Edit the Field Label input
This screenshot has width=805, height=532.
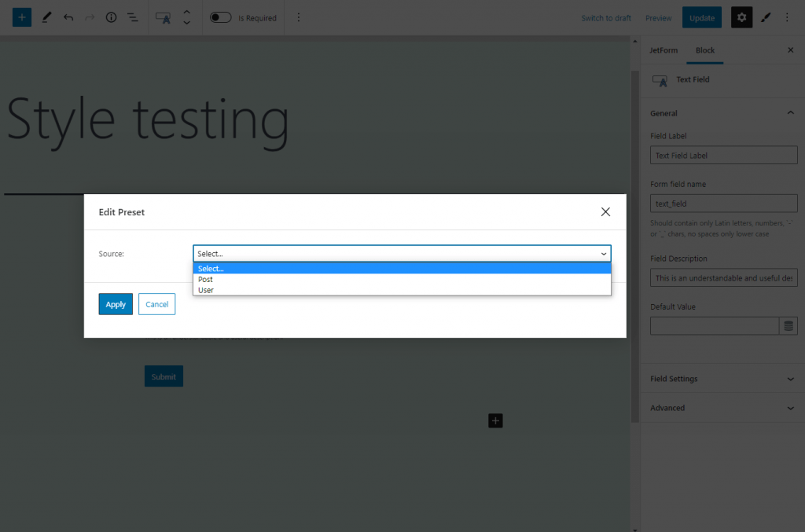[723, 155]
